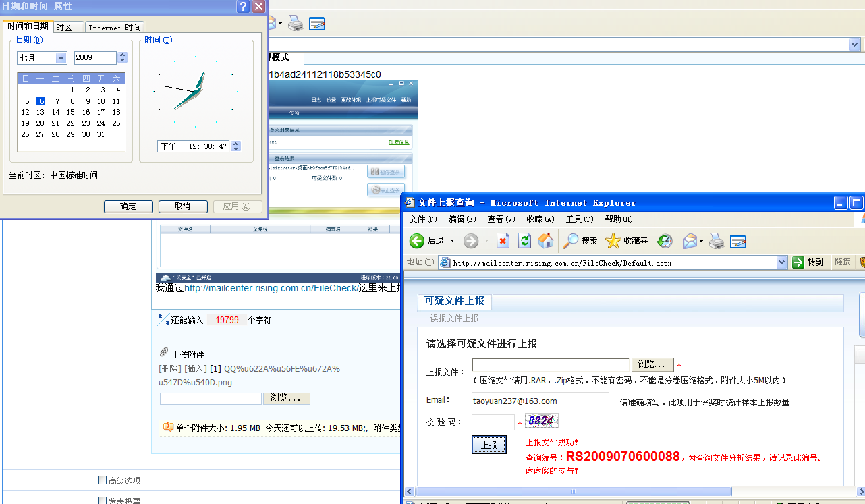Click the address bar URL text

click(563, 263)
